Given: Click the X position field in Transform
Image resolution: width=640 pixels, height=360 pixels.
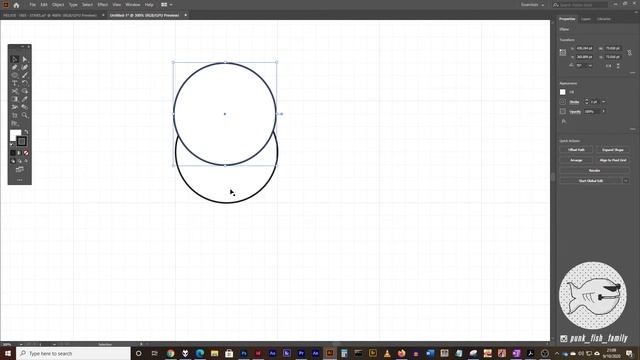Looking at the screenshot, I should tap(584, 49).
